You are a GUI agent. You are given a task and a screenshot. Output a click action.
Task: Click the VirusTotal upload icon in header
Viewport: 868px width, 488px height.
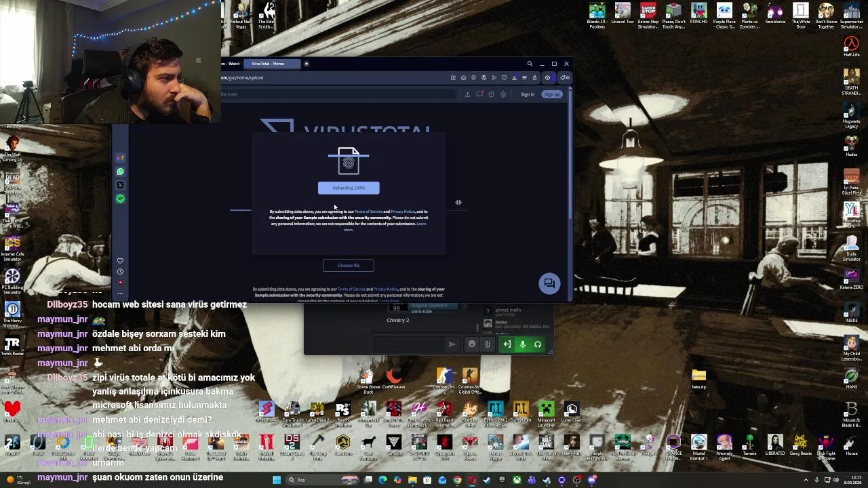click(467, 94)
